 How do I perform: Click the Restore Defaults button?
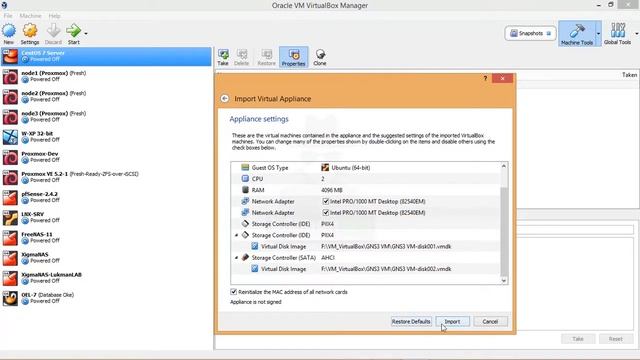point(411,322)
